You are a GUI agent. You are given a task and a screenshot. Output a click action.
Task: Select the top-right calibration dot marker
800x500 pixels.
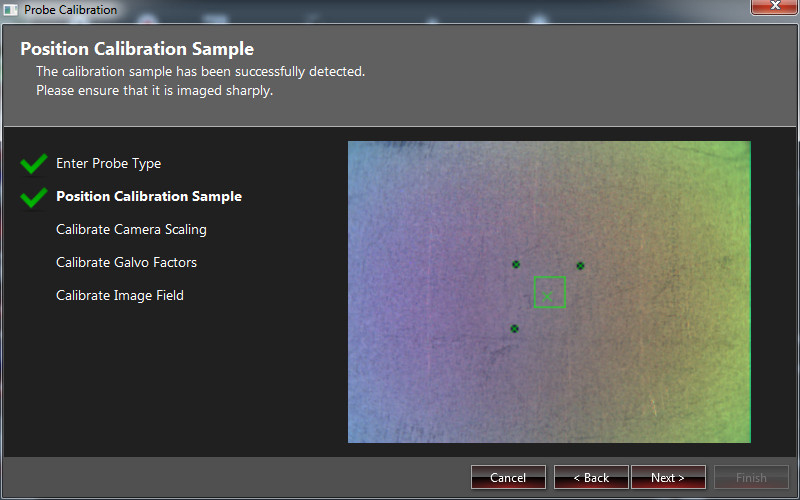pyautogui.click(x=580, y=266)
